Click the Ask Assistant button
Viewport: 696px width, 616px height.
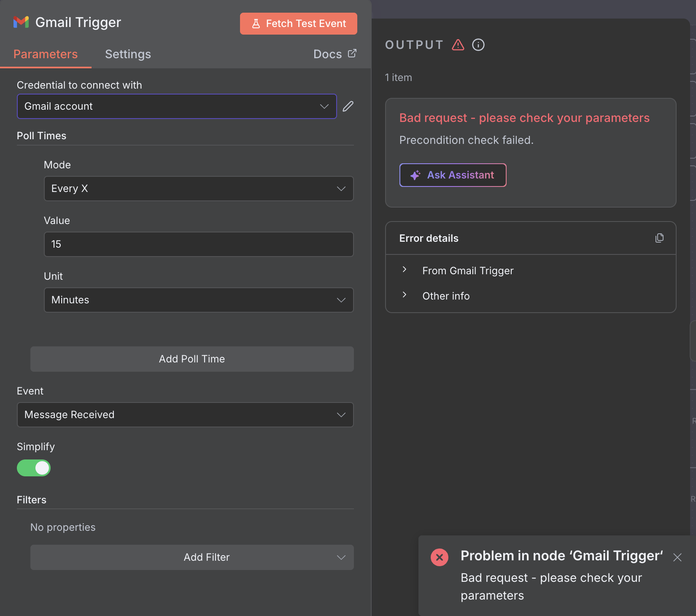click(453, 175)
